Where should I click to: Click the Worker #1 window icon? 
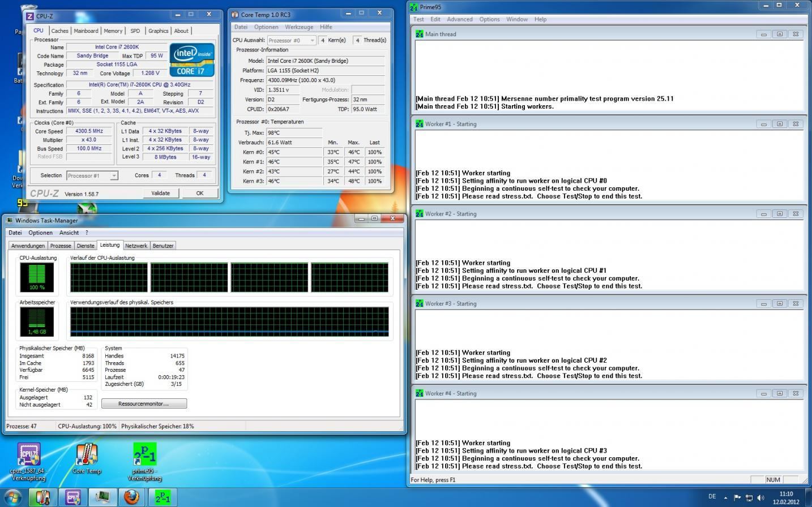tap(420, 124)
